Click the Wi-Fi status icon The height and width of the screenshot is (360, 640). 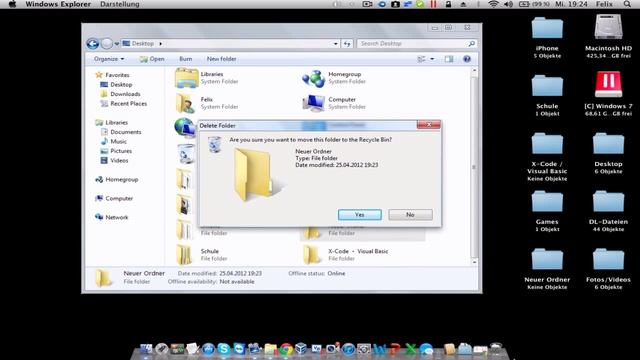click(493, 4)
